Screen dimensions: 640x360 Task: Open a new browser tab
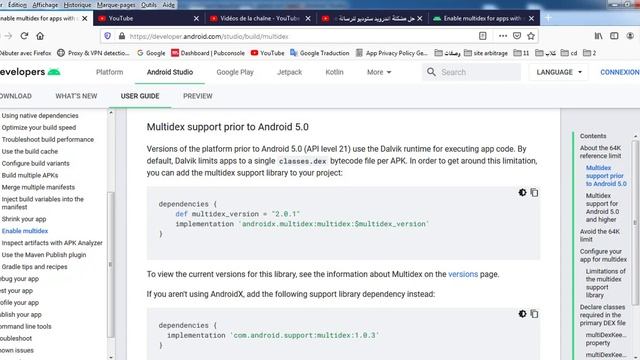pyautogui.click(x=548, y=18)
